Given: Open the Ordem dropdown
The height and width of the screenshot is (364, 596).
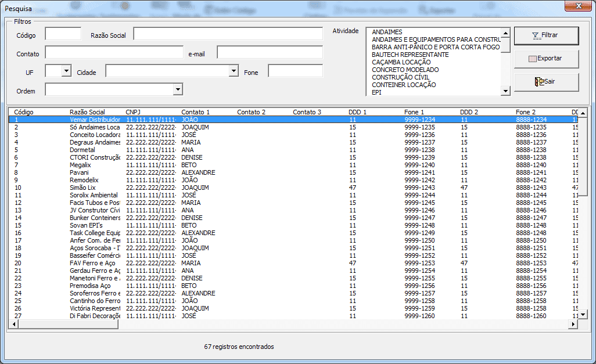Looking at the screenshot, I should click(178, 89).
